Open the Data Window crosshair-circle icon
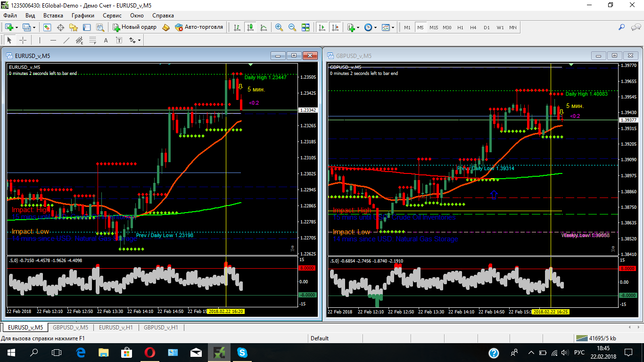This screenshot has height=362, width=644. 60,27
